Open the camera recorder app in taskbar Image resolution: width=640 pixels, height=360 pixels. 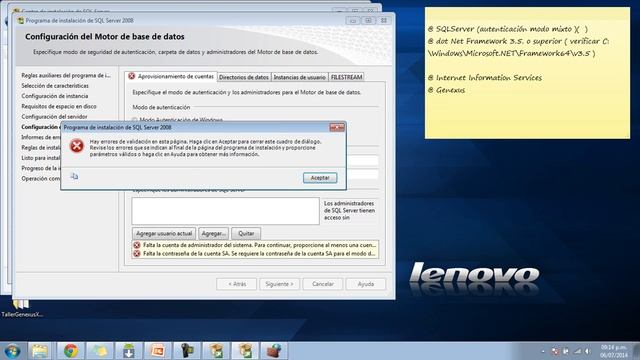(187, 351)
